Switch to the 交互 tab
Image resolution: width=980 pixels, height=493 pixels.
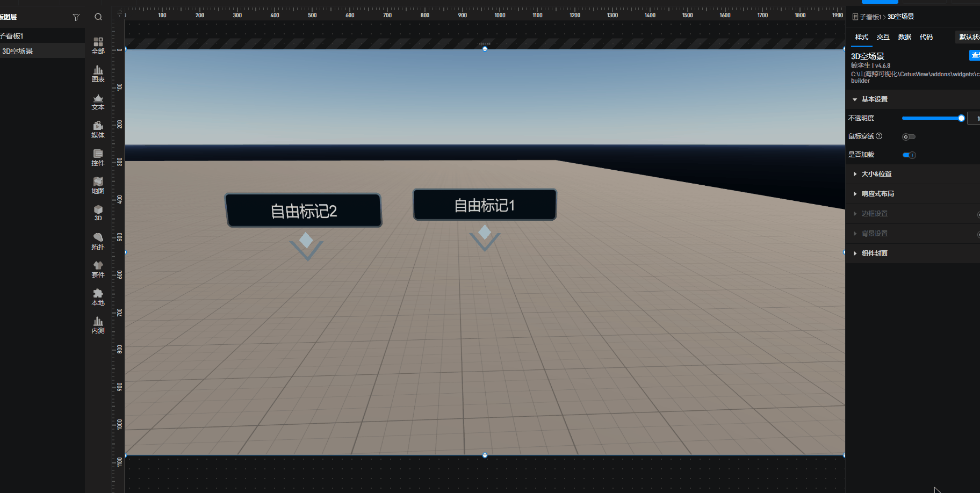883,37
